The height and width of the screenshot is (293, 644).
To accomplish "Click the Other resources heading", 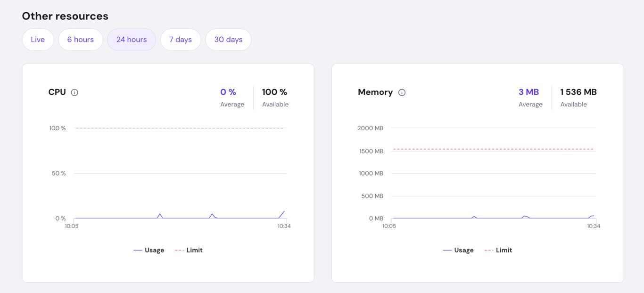I will pos(65,16).
